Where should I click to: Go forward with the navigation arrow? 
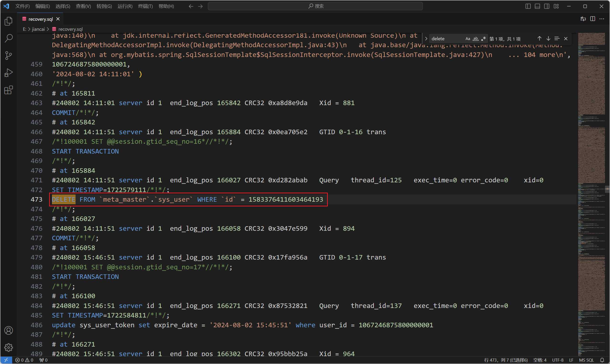[x=200, y=6]
